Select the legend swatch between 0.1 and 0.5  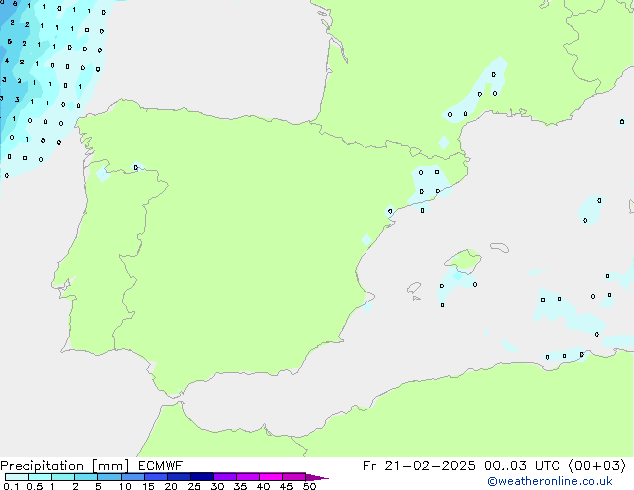[17, 477]
